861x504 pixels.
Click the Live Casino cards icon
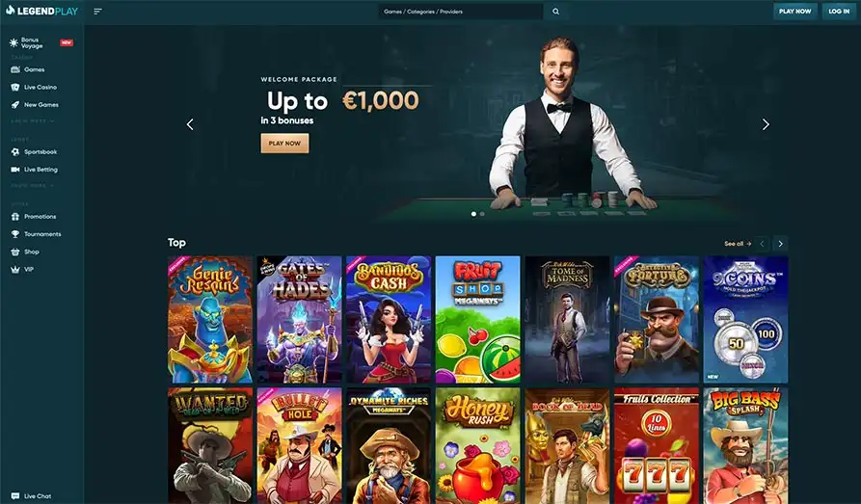(14, 88)
